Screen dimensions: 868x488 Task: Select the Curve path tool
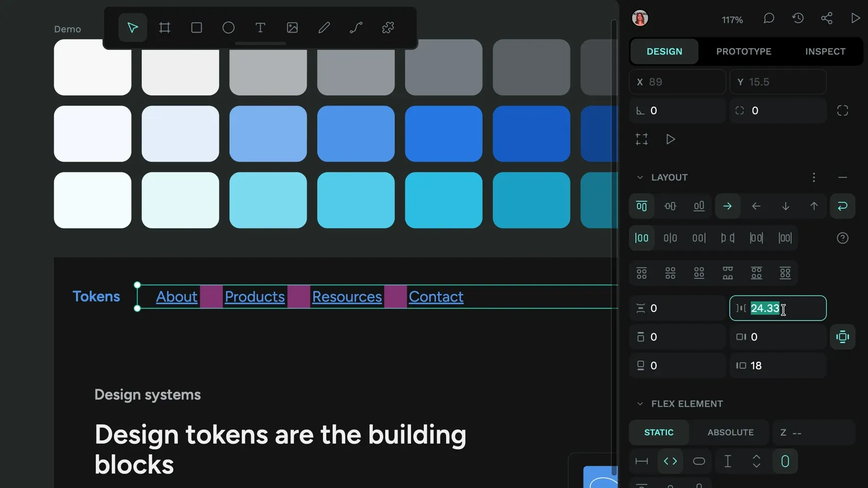[356, 28]
